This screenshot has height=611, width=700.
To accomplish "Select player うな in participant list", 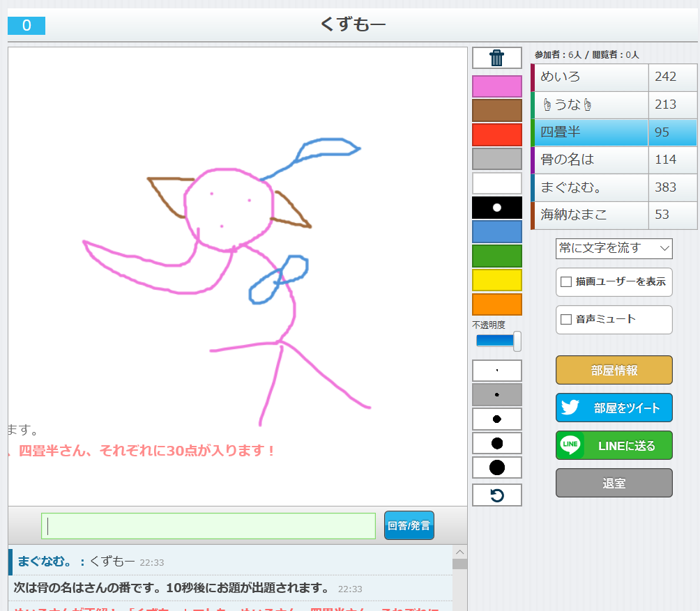I will click(590, 105).
